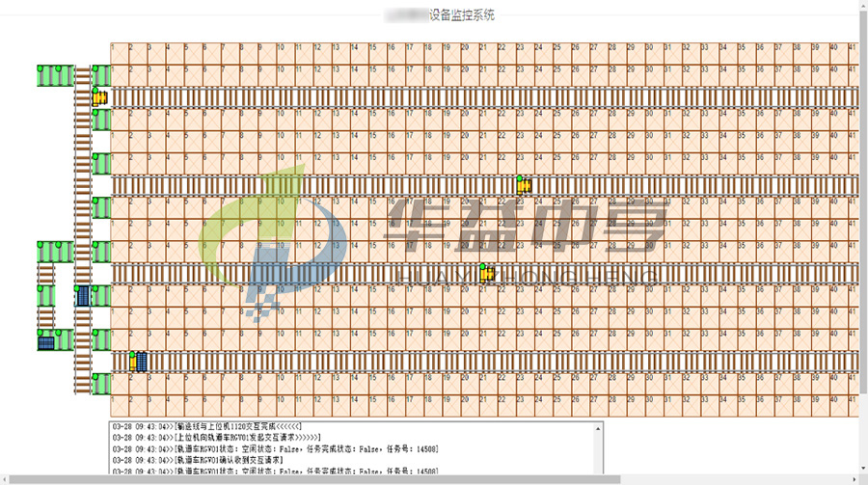Select the shuttle carrying blue cargo on the bottom track
Image resolution: width=868 pixels, height=485 pixels.
140,362
